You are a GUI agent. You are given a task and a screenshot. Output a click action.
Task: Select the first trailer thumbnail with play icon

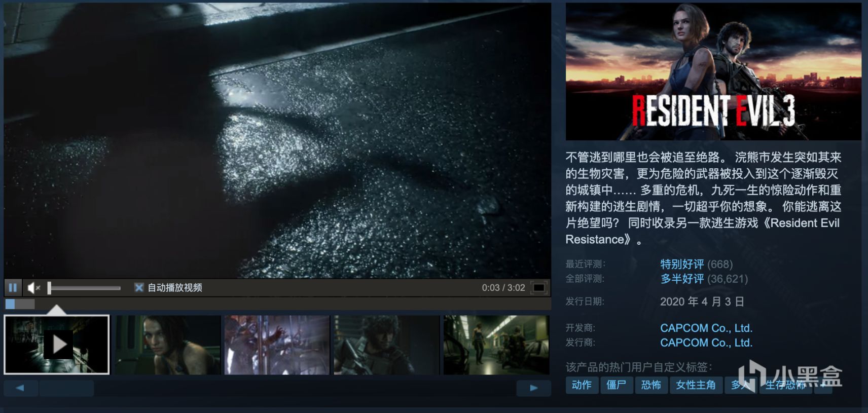(57, 345)
